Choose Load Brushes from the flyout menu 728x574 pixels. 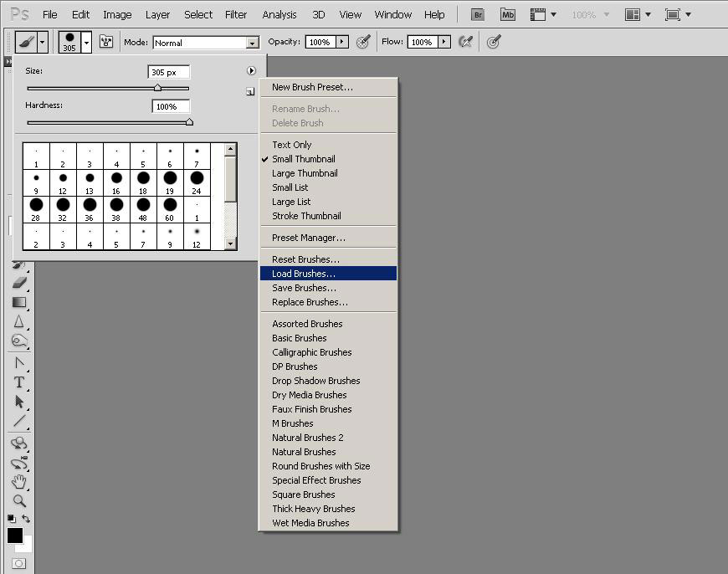coord(303,274)
